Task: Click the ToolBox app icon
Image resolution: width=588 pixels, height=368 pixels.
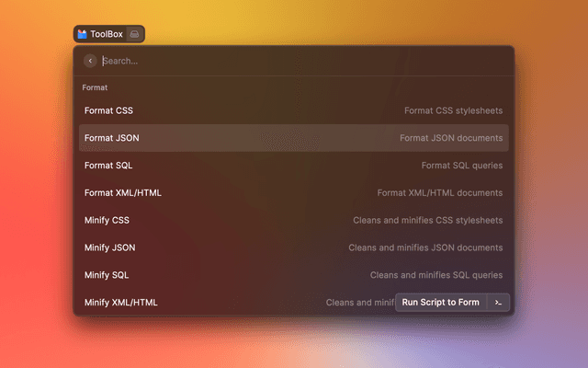Action: [82, 34]
